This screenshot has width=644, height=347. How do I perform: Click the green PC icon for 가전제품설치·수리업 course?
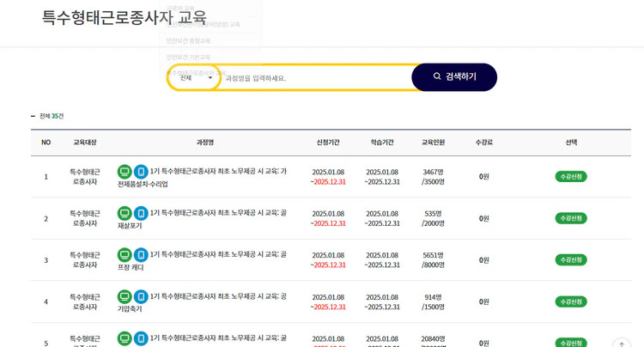click(125, 172)
